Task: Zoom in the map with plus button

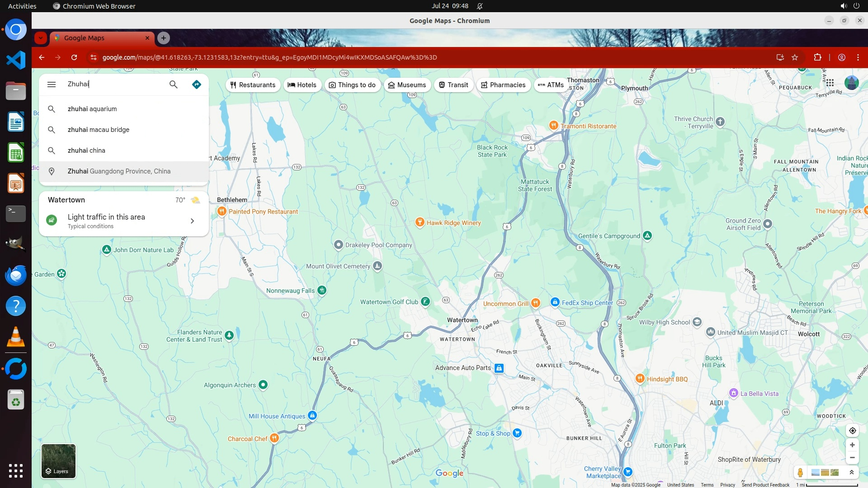Action: tap(852, 445)
